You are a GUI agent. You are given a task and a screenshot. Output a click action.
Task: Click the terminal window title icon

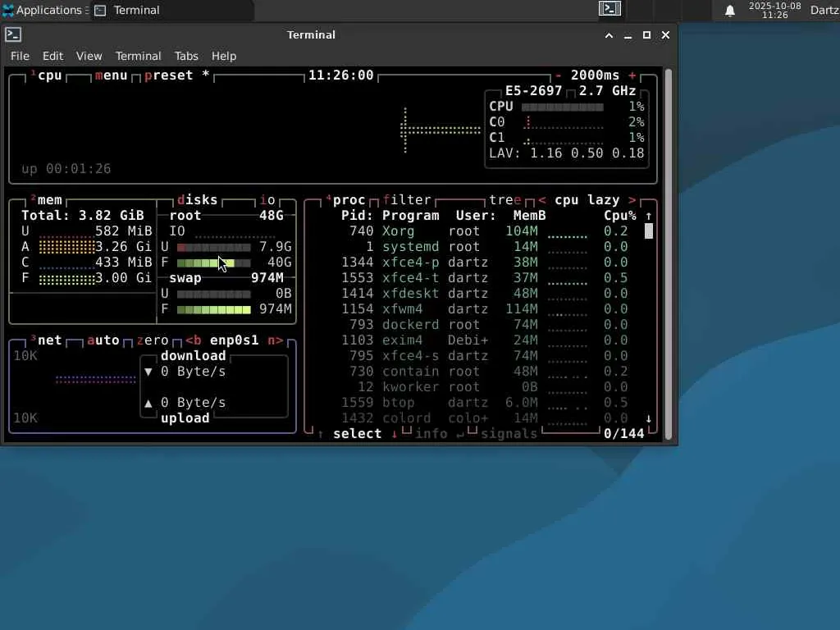pos(13,34)
